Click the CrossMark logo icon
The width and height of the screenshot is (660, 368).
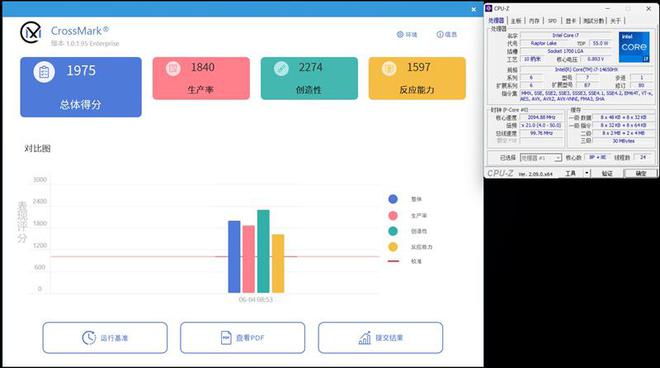tap(31, 32)
